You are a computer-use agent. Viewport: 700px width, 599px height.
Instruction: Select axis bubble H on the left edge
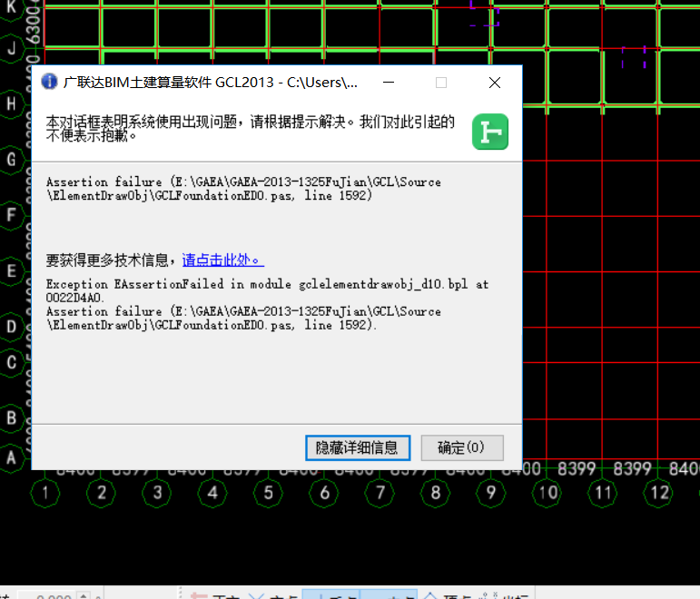coord(11,104)
